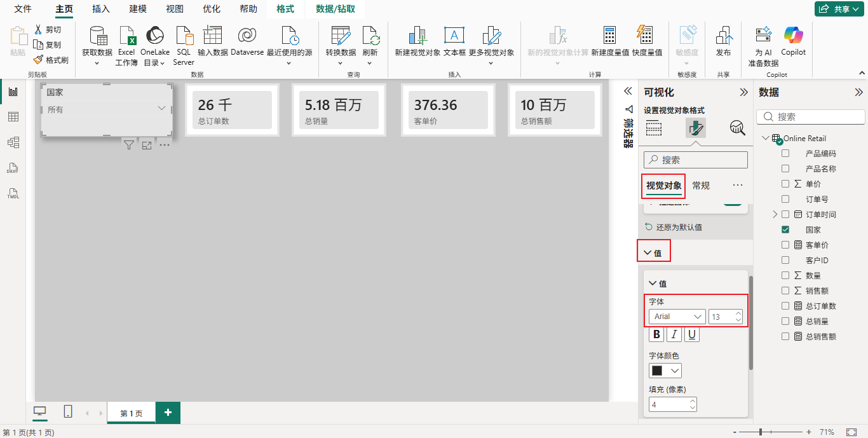Click the Dataverse icon
The width and height of the screenshot is (868, 438).
click(x=247, y=36)
